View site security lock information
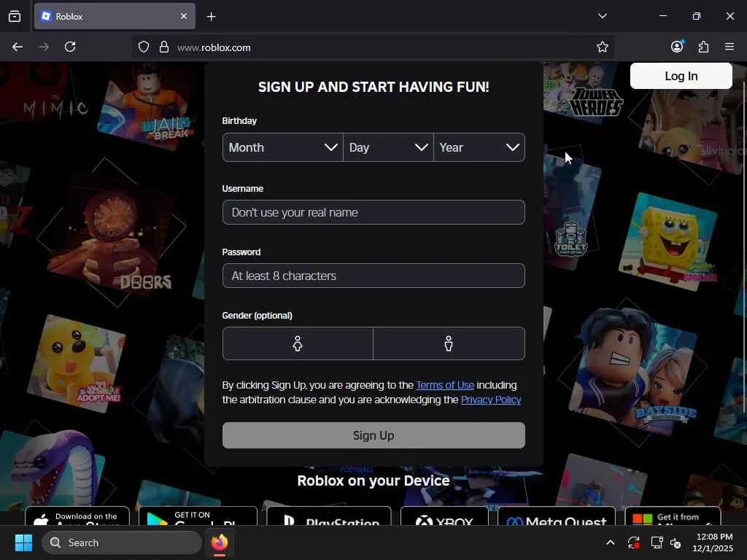The image size is (747, 560). pyautogui.click(x=164, y=47)
